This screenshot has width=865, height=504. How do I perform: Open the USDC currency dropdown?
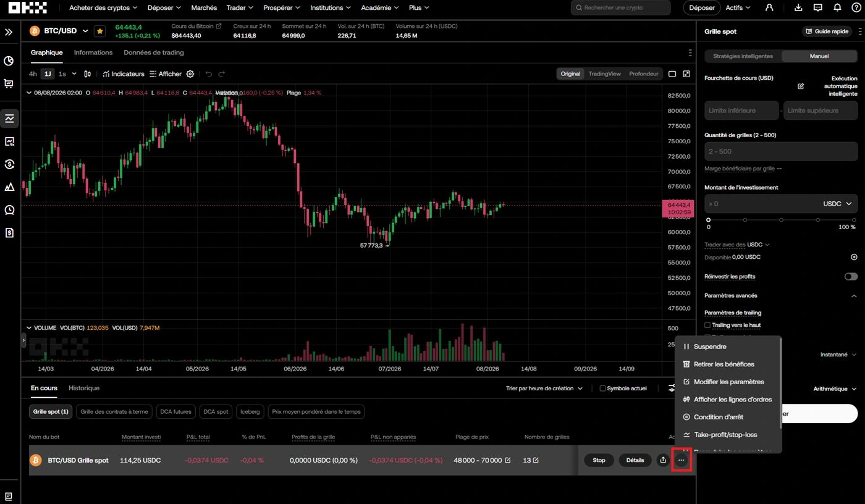coord(837,204)
